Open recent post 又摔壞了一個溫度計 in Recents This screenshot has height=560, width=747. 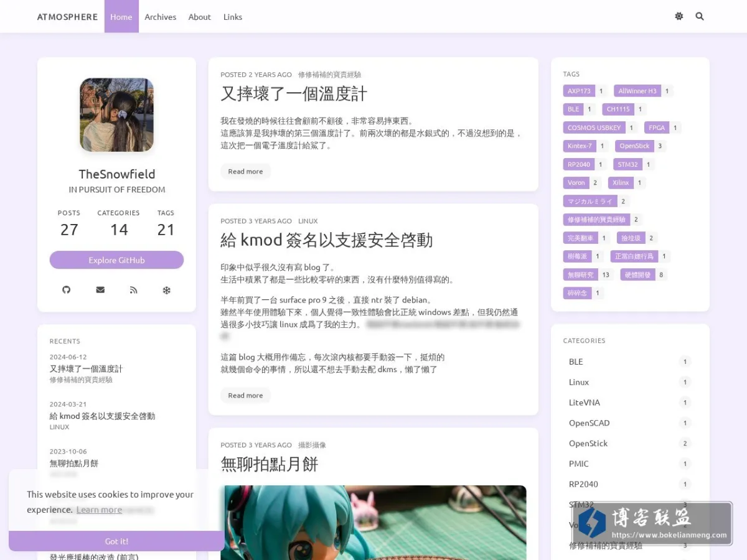[x=86, y=368]
